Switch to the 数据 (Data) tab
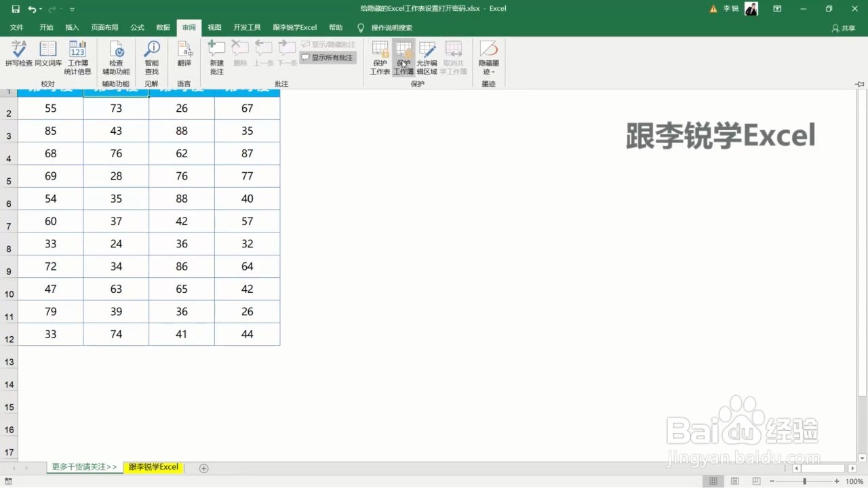Screen dimensions: 868x488 coord(163,28)
